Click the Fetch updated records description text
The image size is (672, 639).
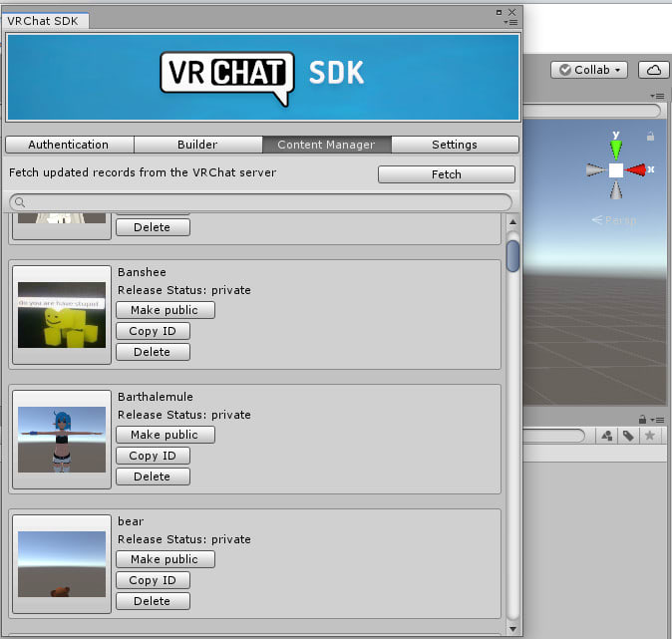pos(143,172)
